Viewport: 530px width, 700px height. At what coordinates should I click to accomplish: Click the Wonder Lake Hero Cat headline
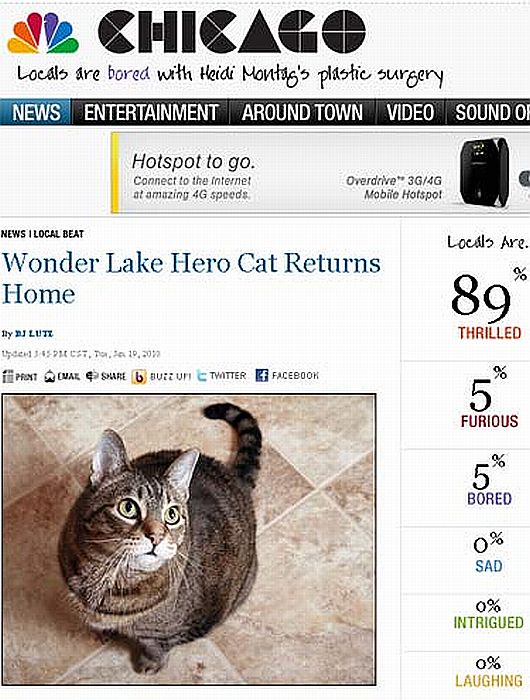coord(192,279)
